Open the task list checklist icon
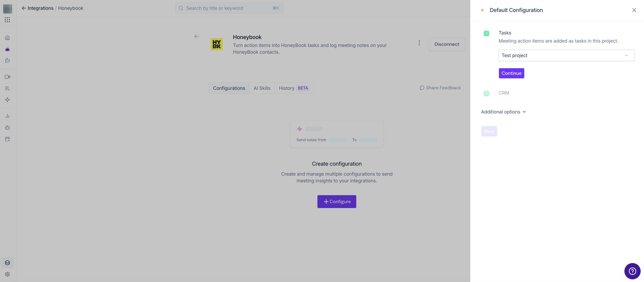Screen dimensions: 644x282 (7, 88)
